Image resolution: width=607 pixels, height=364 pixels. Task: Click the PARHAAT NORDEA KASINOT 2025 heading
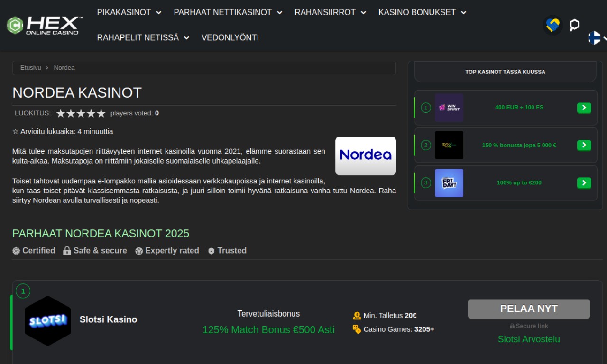[x=101, y=234]
